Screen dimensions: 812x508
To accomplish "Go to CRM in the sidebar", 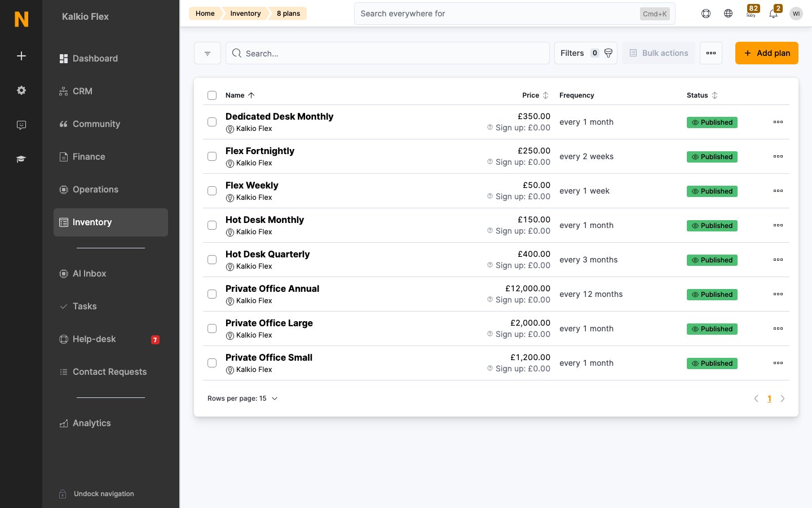I will [111, 91].
